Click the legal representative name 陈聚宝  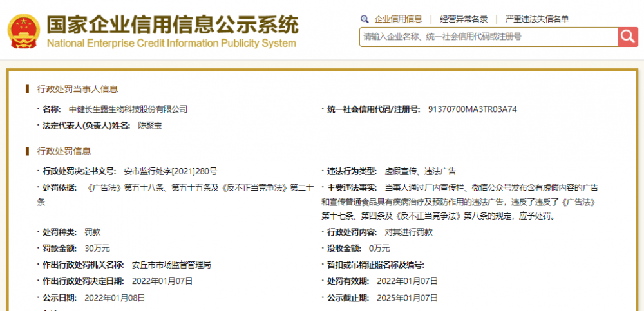[x=150, y=126]
